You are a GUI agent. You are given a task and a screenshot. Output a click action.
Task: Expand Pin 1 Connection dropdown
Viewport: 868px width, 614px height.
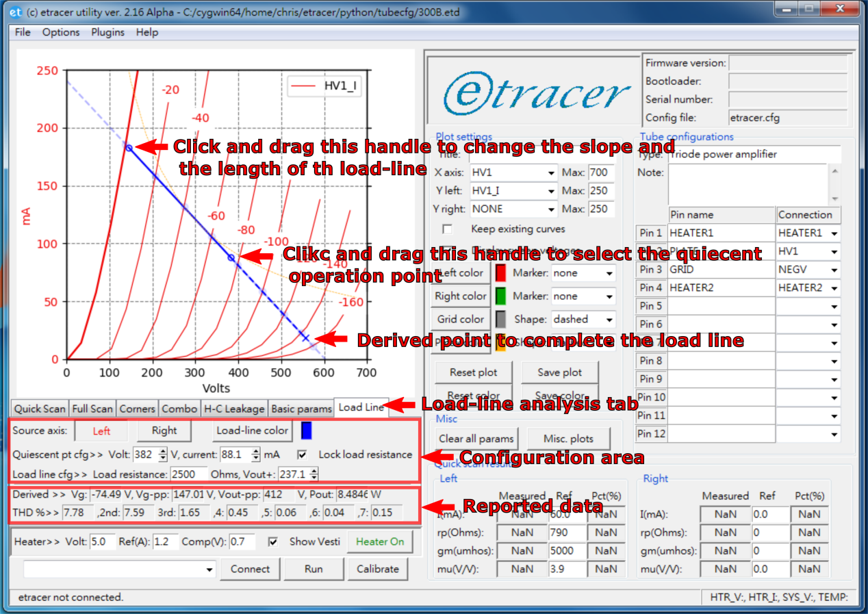tap(834, 233)
